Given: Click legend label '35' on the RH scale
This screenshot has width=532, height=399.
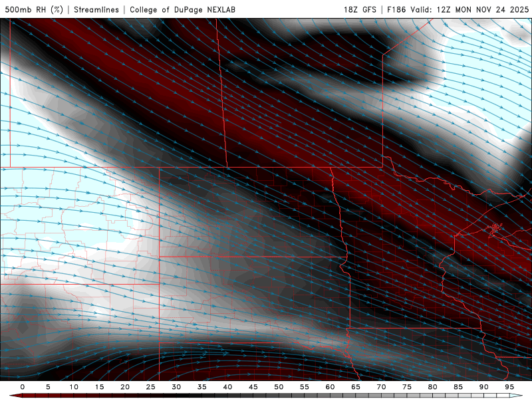Looking at the screenshot, I should tap(202, 387).
